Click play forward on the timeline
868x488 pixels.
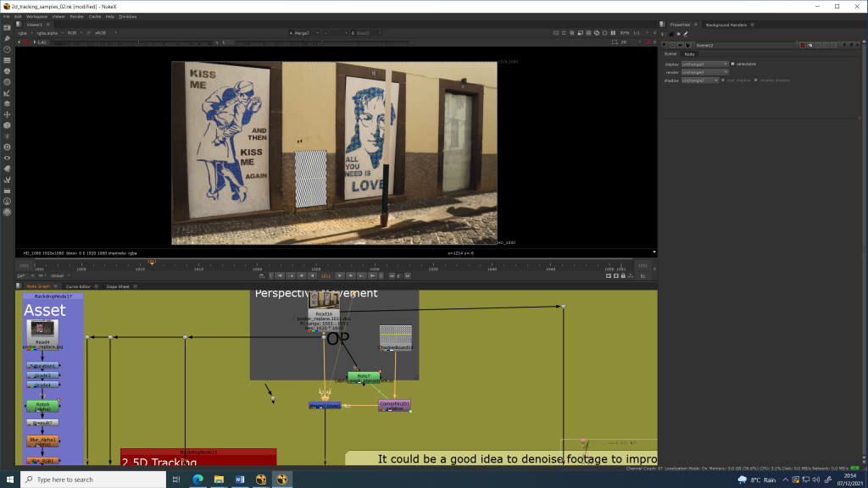(x=340, y=275)
